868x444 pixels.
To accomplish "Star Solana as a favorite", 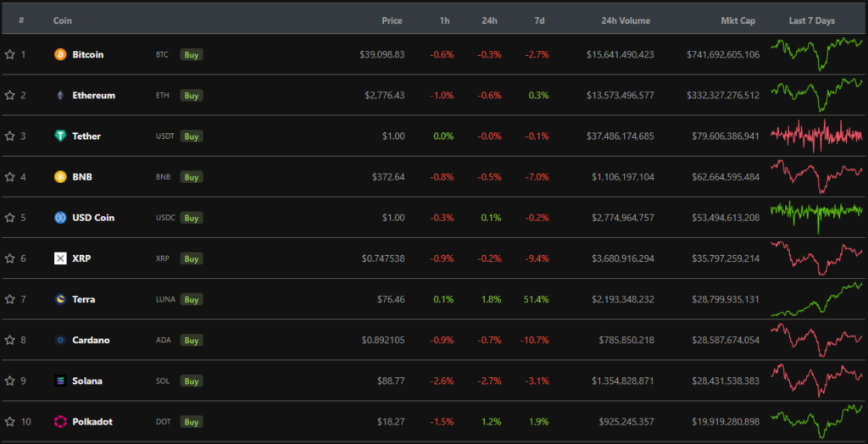I will (x=10, y=380).
